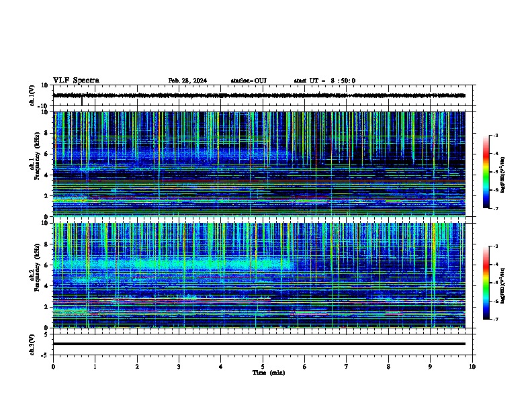This screenshot has height=411, width=532.
Task: Click inside the ch.1 spectrogram panel
Action: (259, 164)
